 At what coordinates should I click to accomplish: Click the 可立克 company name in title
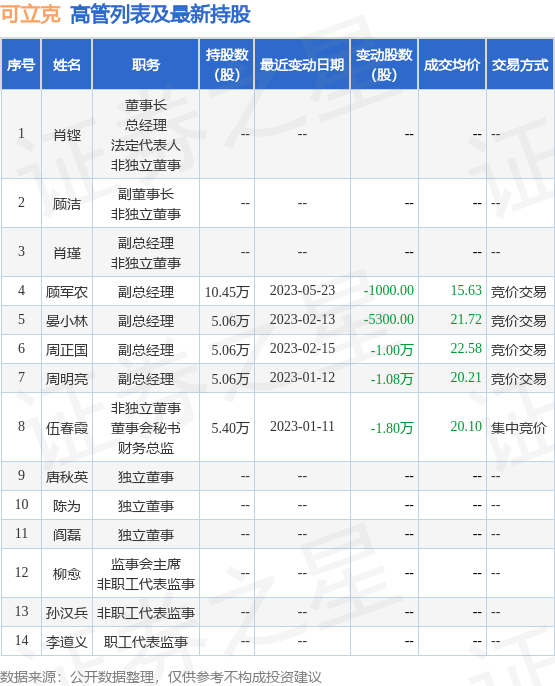click(x=30, y=14)
